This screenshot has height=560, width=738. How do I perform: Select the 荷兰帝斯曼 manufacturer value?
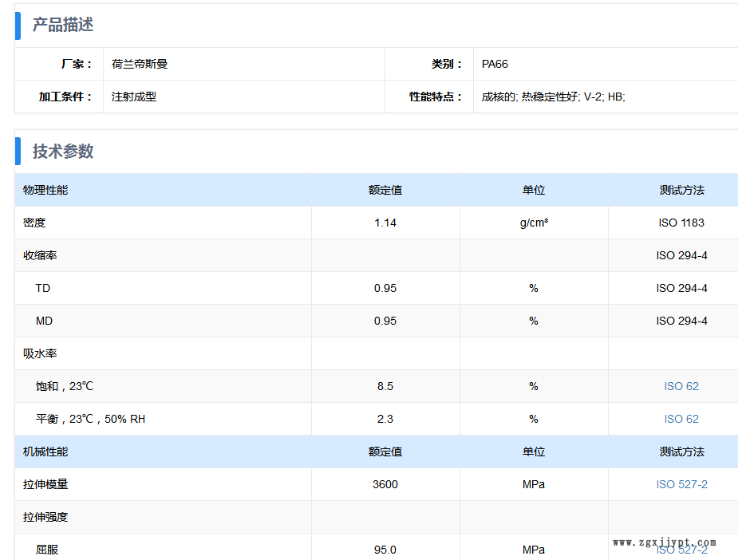pos(140,64)
